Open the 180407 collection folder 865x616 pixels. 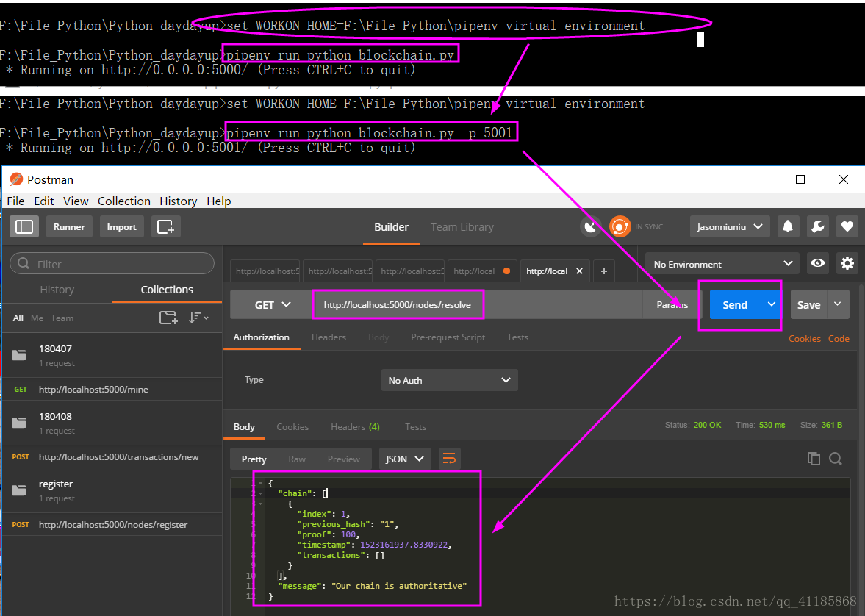pyautogui.click(x=112, y=355)
